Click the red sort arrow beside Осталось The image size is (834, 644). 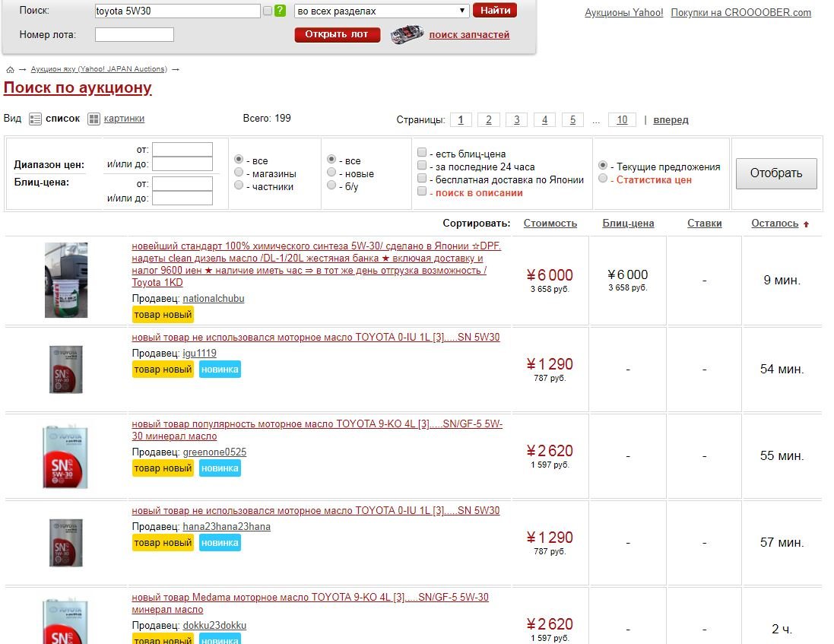click(x=807, y=224)
